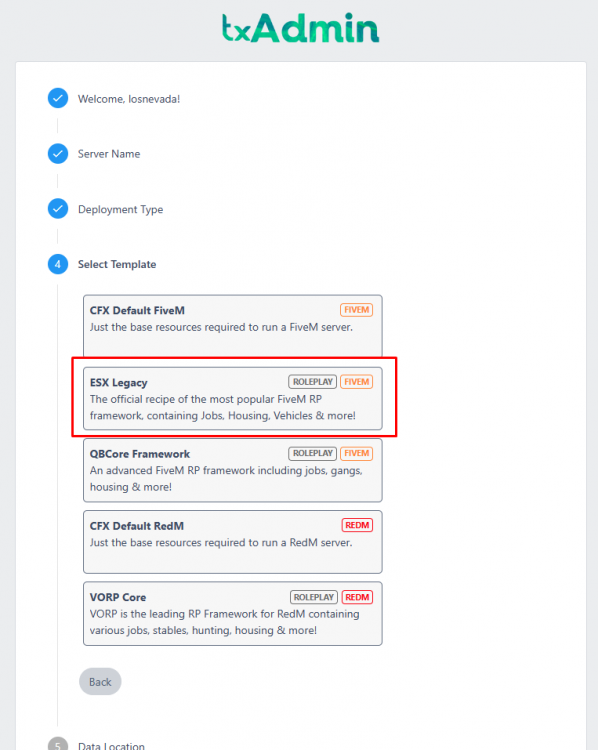The image size is (598, 750).
Task: Click the checkmark icon beside Welcome step
Action: (x=58, y=98)
